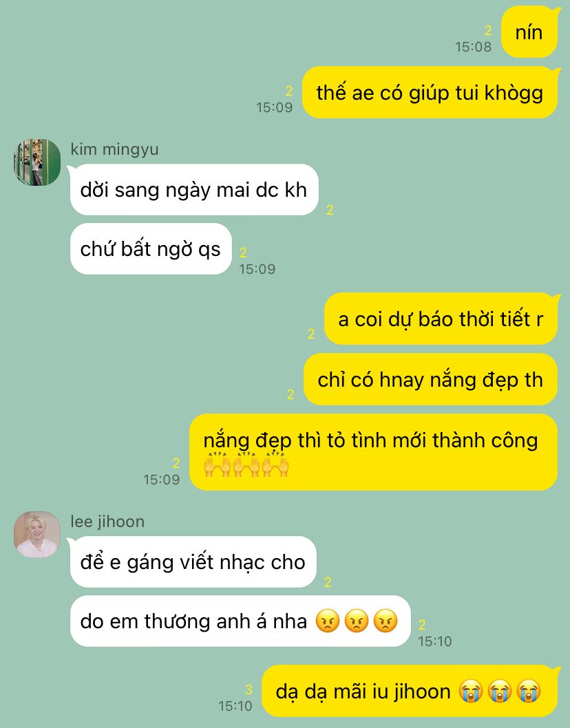This screenshot has width=570, height=728.
Task: Tap the last crying face emoji
Action: point(529,691)
